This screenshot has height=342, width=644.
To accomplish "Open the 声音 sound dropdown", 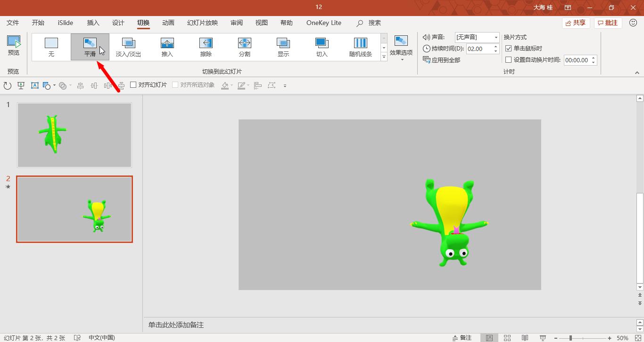I will (x=496, y=37).
